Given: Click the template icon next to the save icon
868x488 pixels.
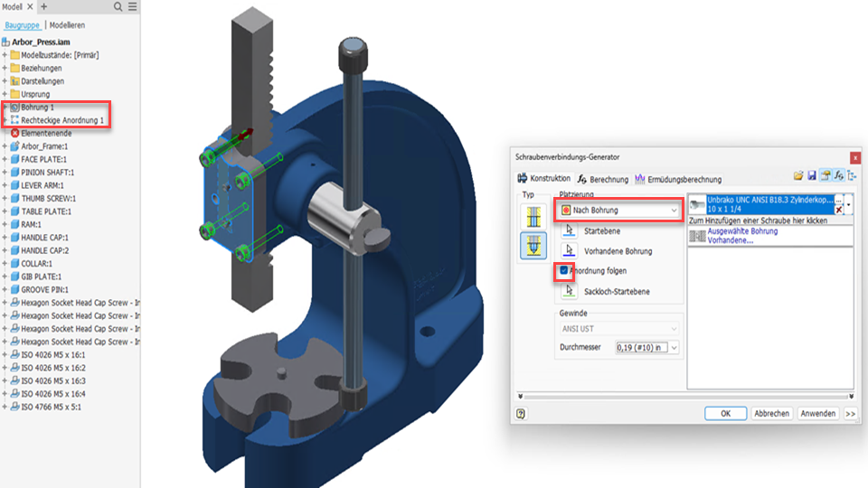Looking at the screenshot, I should [x=826, y=176].
